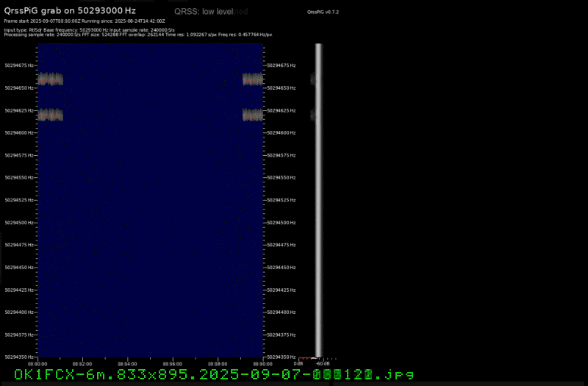Click the right-axis label 50294600 Hz
The height and width of the screenshot is (386, 588).
[x=282, y=133]
